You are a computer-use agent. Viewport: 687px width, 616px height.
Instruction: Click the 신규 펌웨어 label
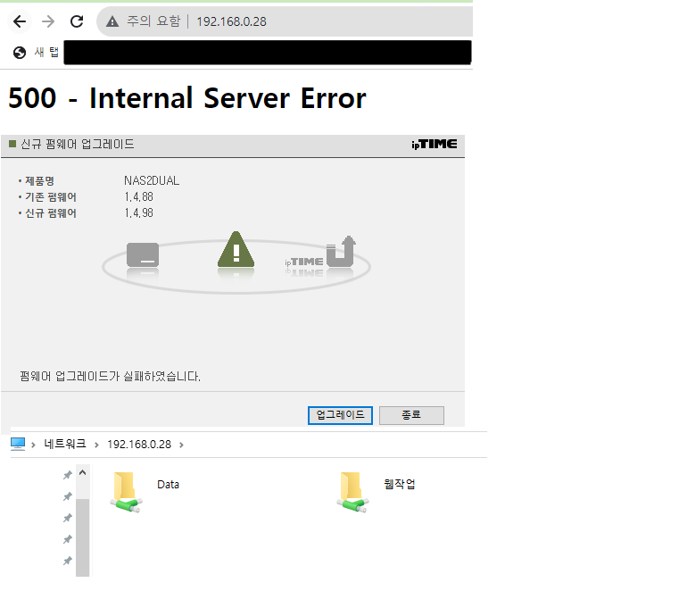tap(51, 213)
